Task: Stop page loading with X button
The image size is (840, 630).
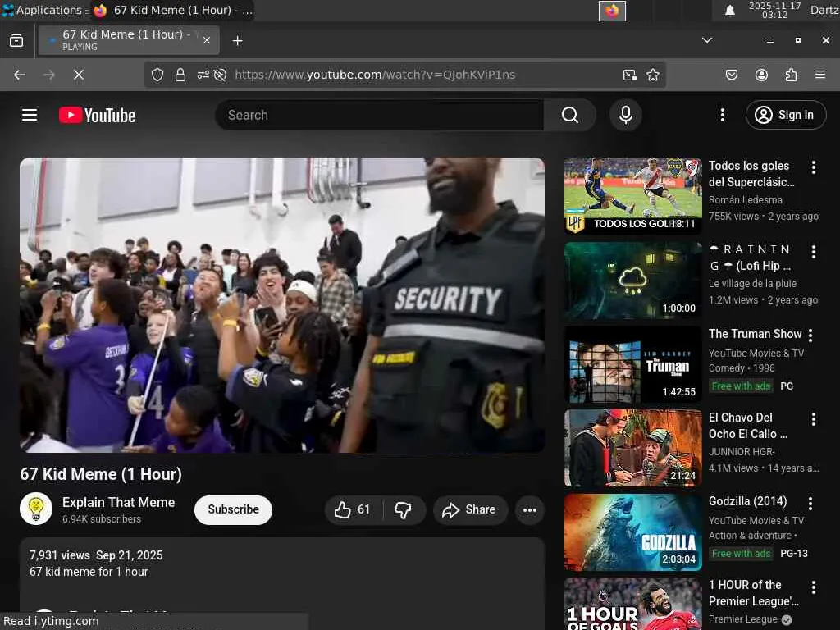Action: pyautogui.click(x=79, y=75)
